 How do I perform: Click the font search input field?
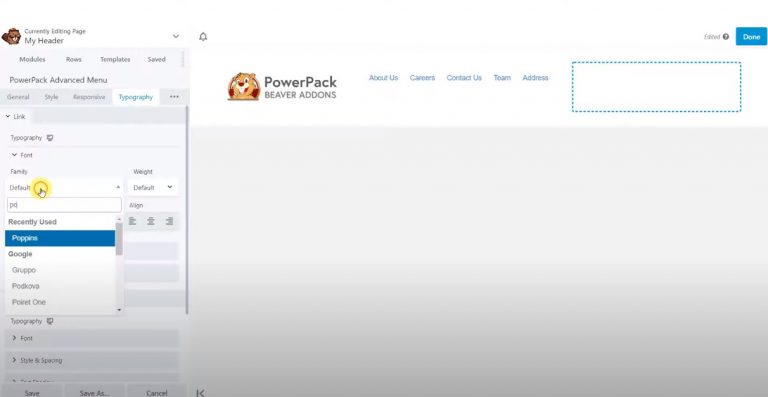click(64, 205)
